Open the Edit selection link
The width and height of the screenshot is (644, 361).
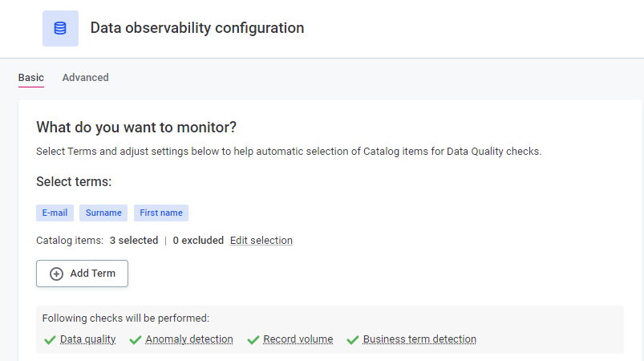tap(261, 241)
